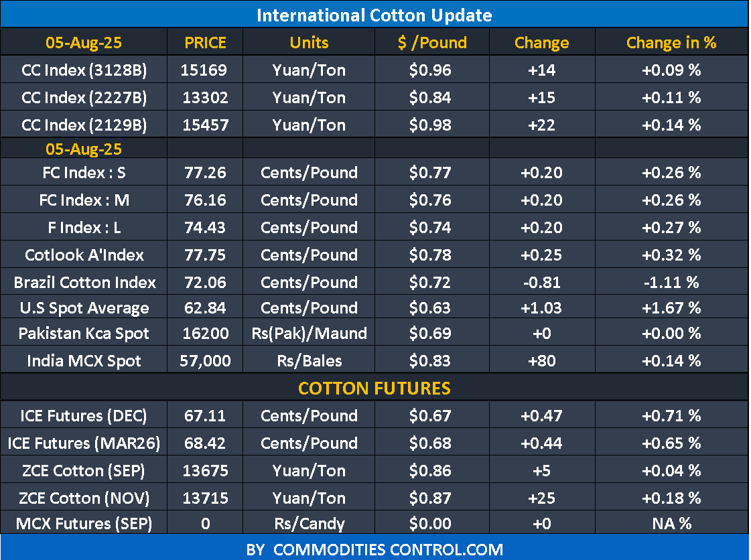
Task: Select the $ /Pound column header
Action: 432,43
